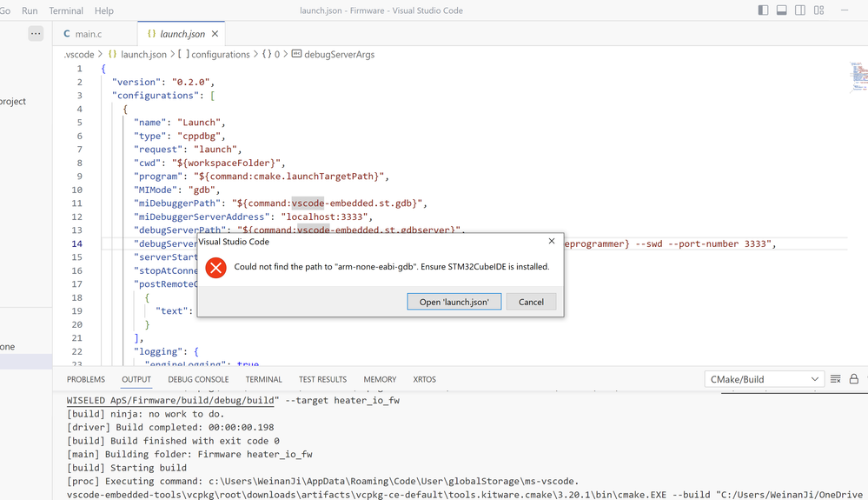Image resolution: width=868 pixels, height=500 pixels.
Task: Open the Customize Layout icon
Action: click(x=818, y=10)
